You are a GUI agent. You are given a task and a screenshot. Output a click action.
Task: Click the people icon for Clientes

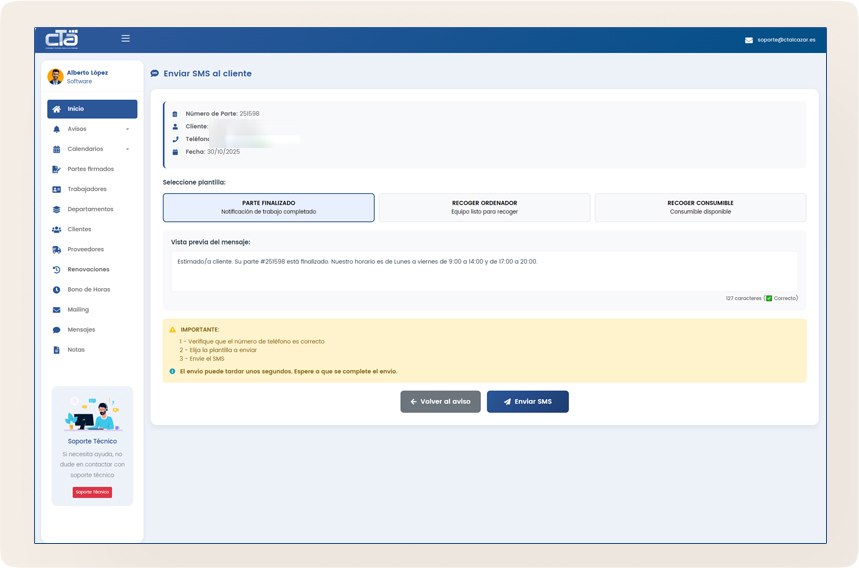[56, 230]
